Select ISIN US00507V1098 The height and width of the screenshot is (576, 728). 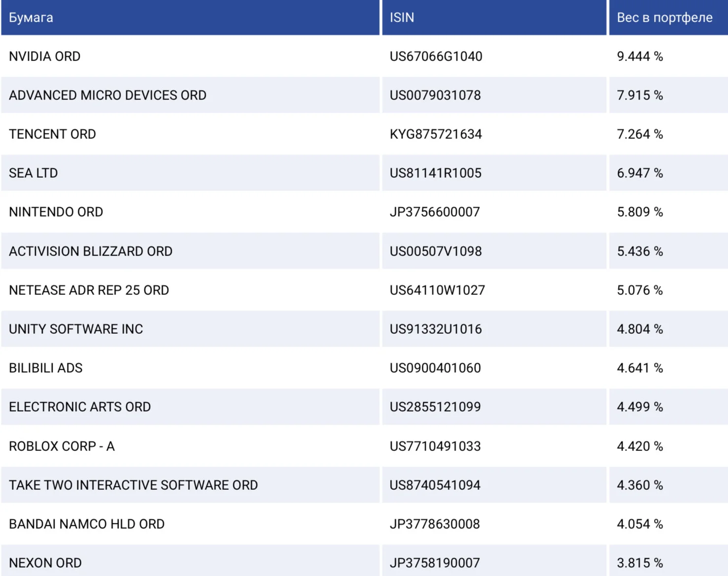(x=436, y=252)
